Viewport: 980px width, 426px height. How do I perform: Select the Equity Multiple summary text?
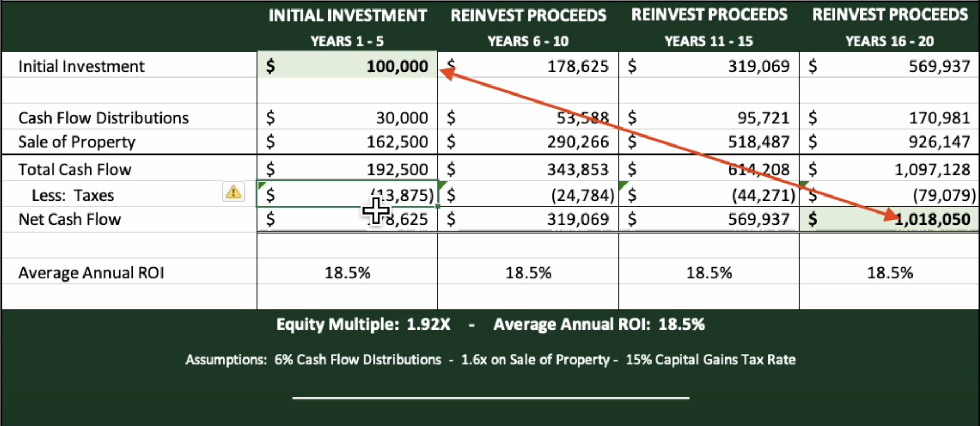(x=363, y=325)
